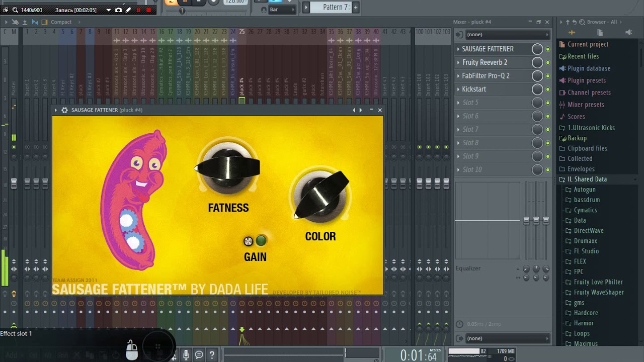Toggle the Fruity Reeverb 2 slot enable light
The image size is (644, 362).
pyautogui.click(x=548, y=62)
